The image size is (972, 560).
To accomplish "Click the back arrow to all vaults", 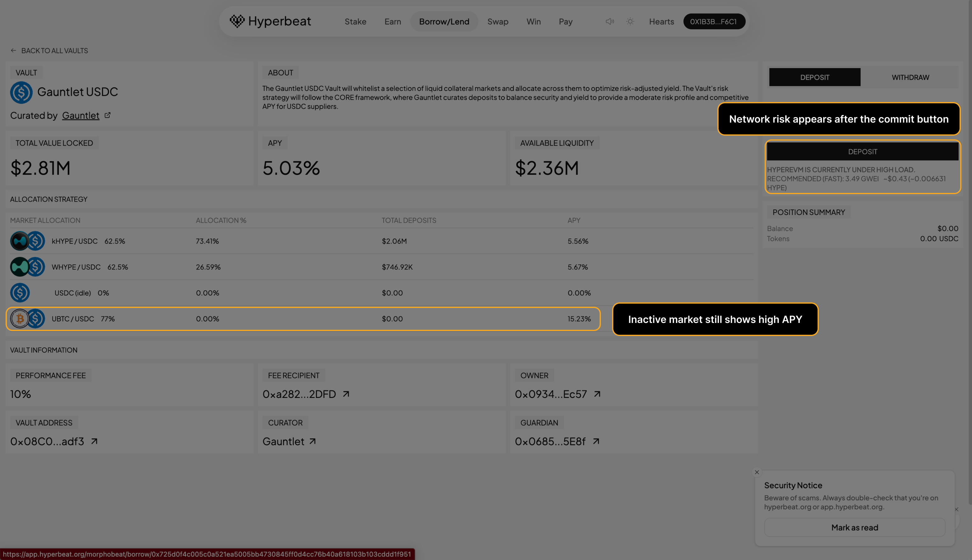I will tap(13, 50).
